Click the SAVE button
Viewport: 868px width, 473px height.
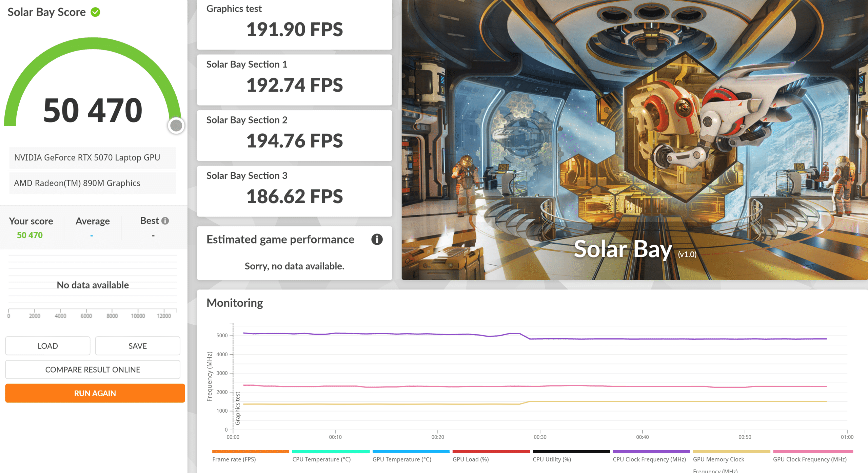[x=138, y=346]
